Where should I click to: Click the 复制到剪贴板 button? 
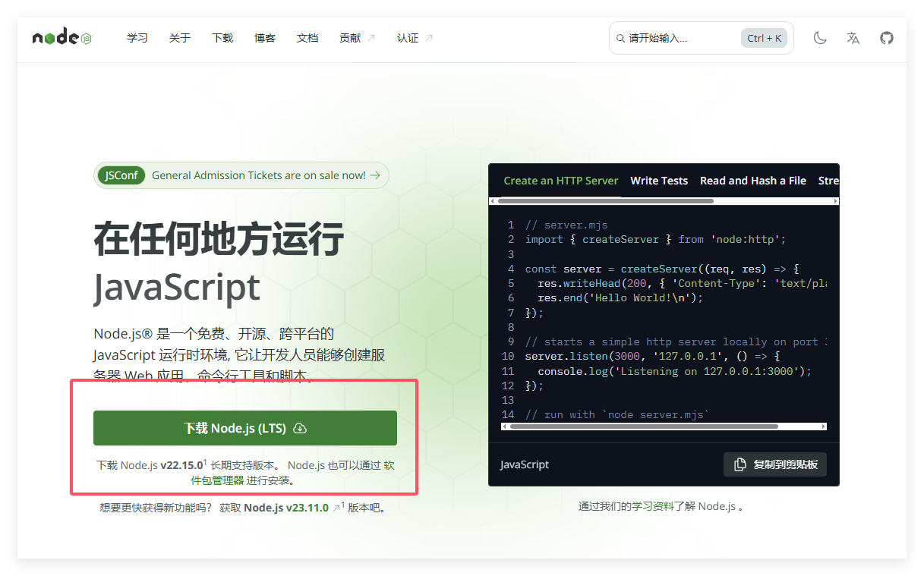click(775, 464)
